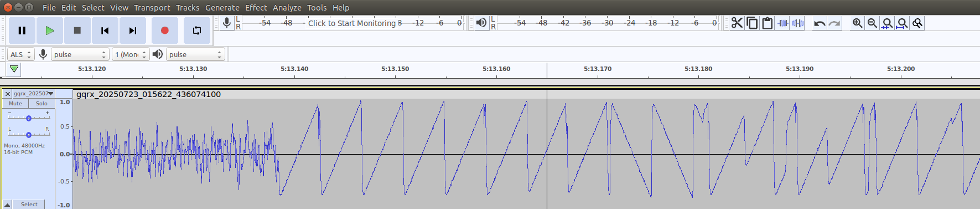Zoom out with the magnifier minus icon
Image resolution: width=980 pixels, height=209 pixels.
tap(872, 23)
